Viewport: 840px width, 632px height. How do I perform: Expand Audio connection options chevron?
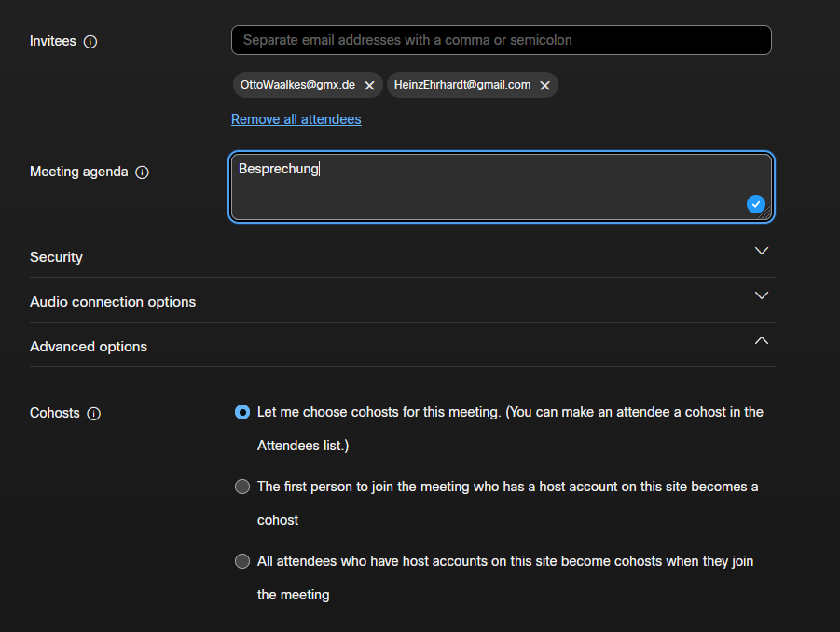pyautogui.click(x=762, y=295)
